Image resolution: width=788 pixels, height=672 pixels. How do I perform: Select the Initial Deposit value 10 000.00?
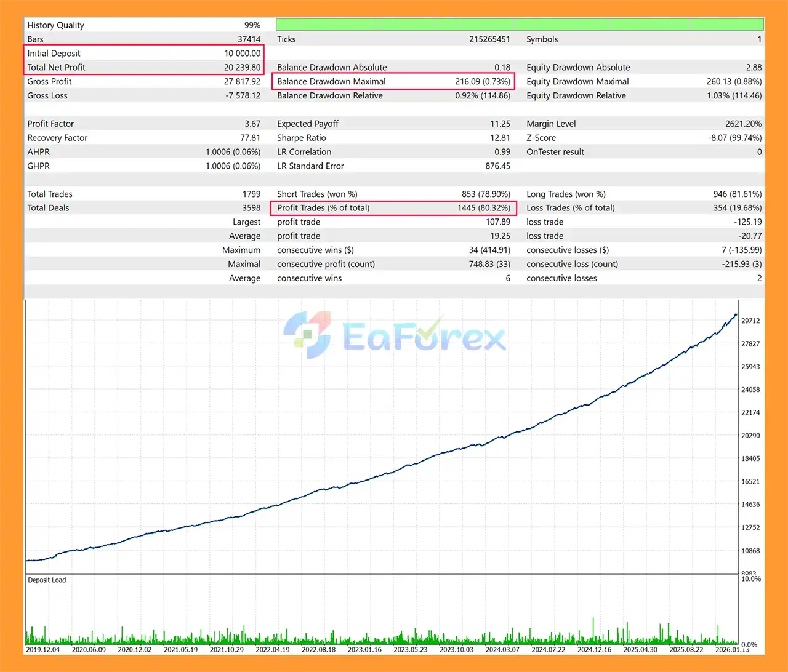(242, 54)
